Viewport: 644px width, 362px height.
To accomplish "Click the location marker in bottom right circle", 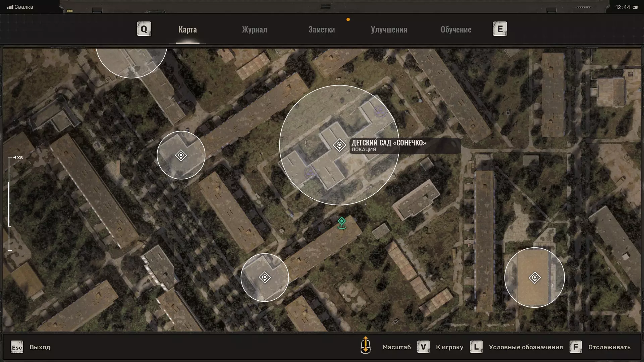I will [x=534, y=278].
